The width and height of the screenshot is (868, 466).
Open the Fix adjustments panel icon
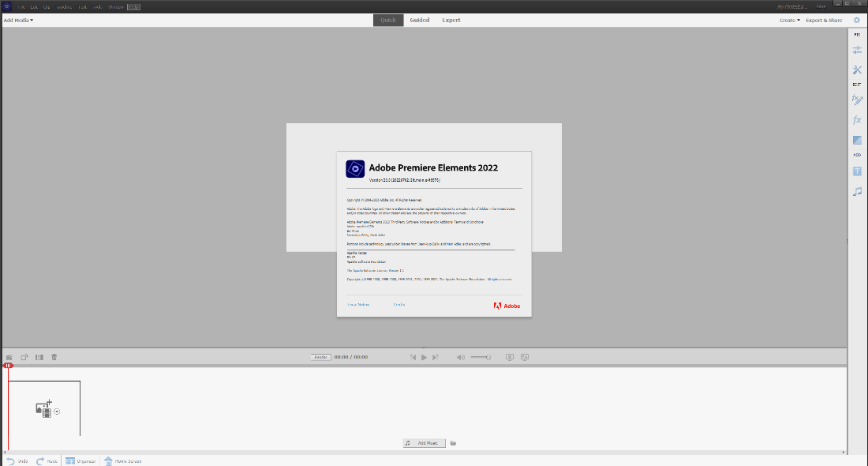(x=857, y=49)
